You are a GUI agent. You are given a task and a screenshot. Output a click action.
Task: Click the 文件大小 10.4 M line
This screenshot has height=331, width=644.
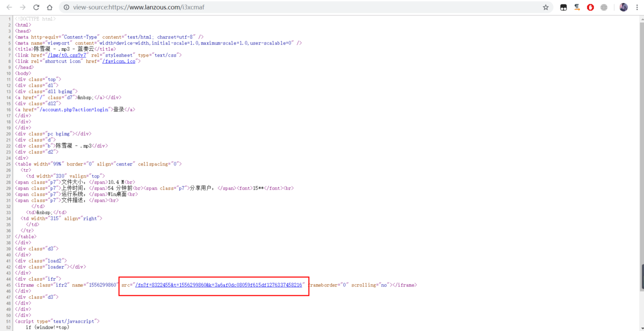click(75, 182)
